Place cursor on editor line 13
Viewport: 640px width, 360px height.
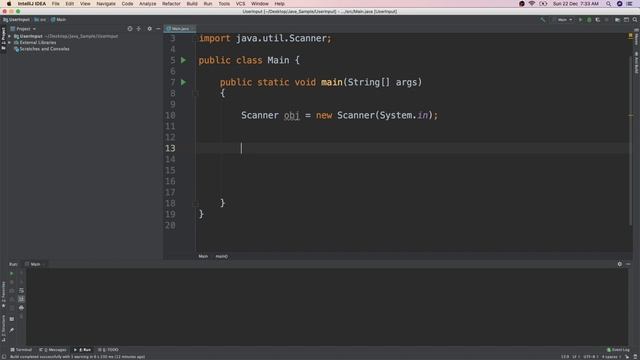(412, 148)
